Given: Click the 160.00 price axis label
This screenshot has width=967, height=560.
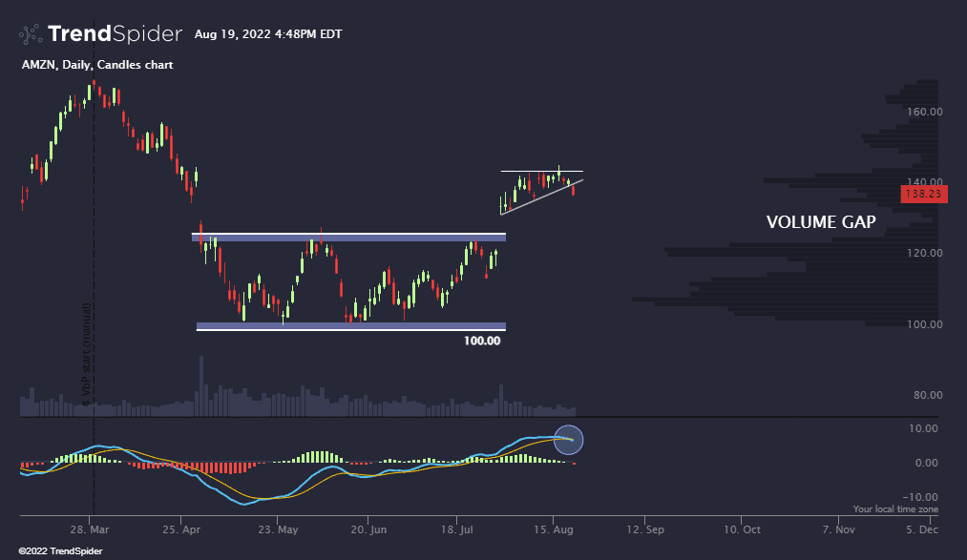Looking at the screenshot, I should (x=922, y=112).
